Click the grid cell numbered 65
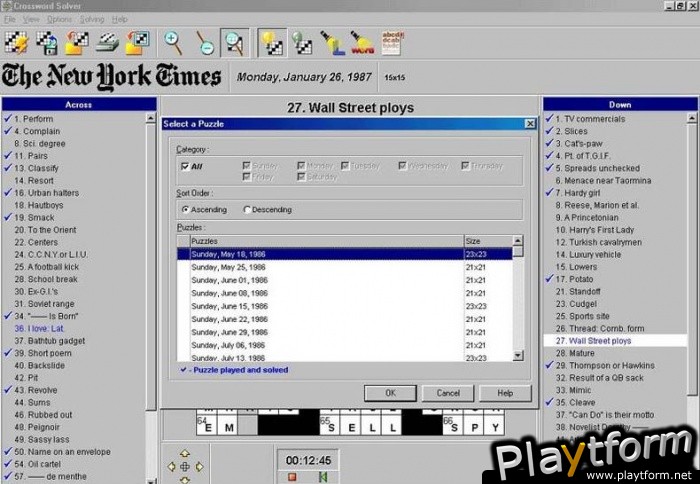Image resolution: width=700 pixels, height=484 pixels. (x=329, y=425)
